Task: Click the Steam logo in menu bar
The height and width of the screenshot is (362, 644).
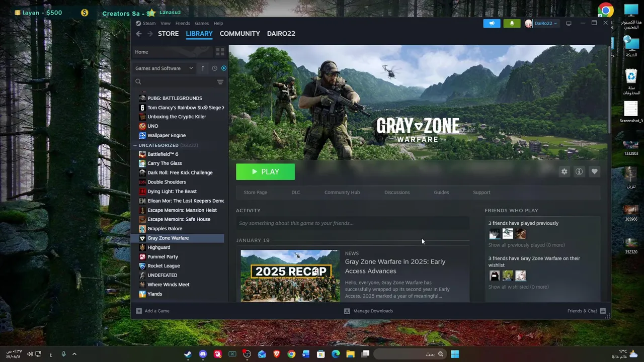Action: [138, 23]
